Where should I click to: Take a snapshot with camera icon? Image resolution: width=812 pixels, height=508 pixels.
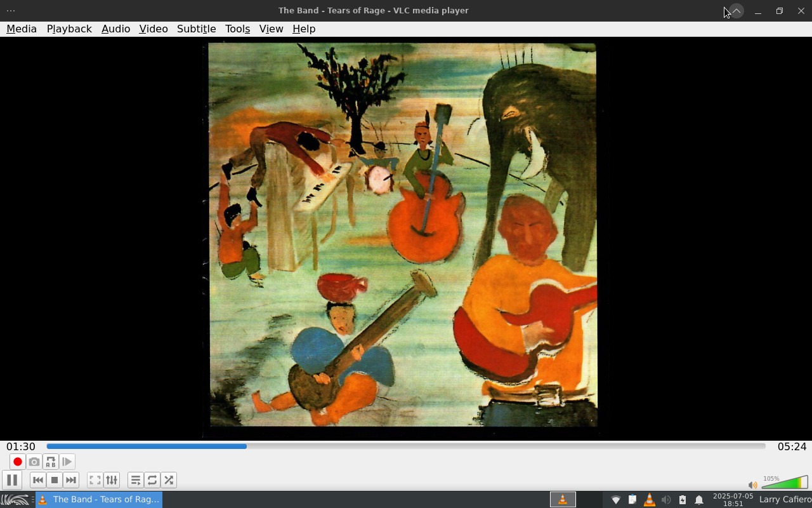click(x=34, y=462)
